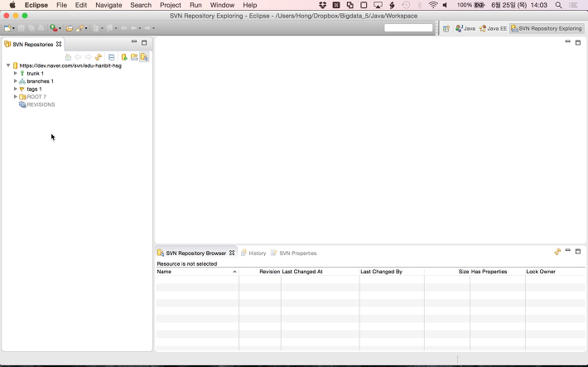588x367 pixels.
Task: Open the External Tools dropdown arrow
Action: point(60,28)
